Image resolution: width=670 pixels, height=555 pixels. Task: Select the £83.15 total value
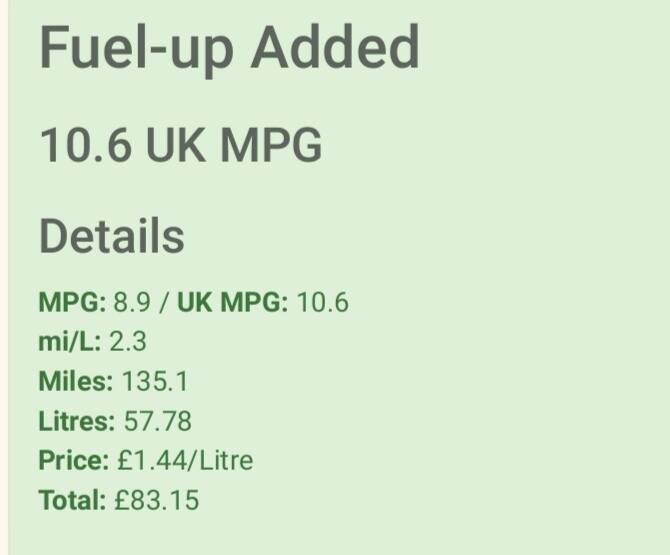click(x=157, y=500)
